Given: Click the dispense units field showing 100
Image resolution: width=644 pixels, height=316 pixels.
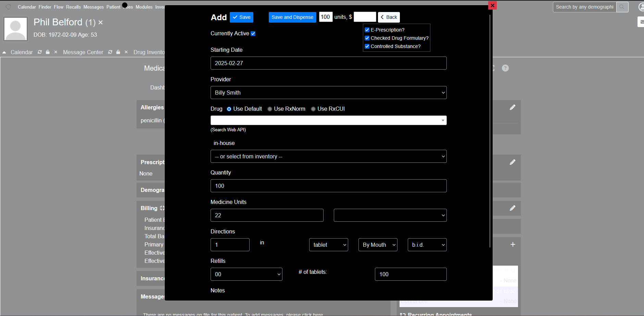Looking at the screenshot, I should (x=326, y=17).
